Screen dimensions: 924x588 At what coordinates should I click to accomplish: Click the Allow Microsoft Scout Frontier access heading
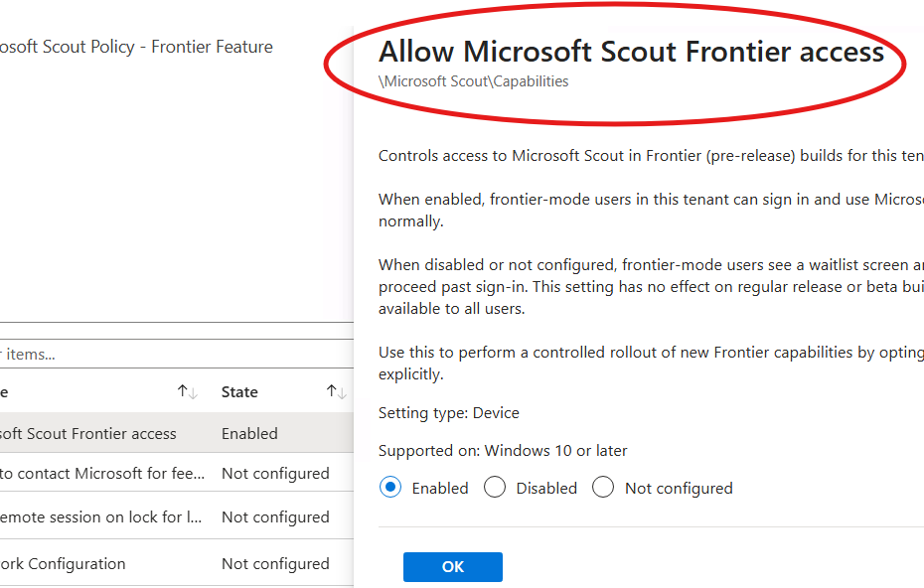pos(631,52)
